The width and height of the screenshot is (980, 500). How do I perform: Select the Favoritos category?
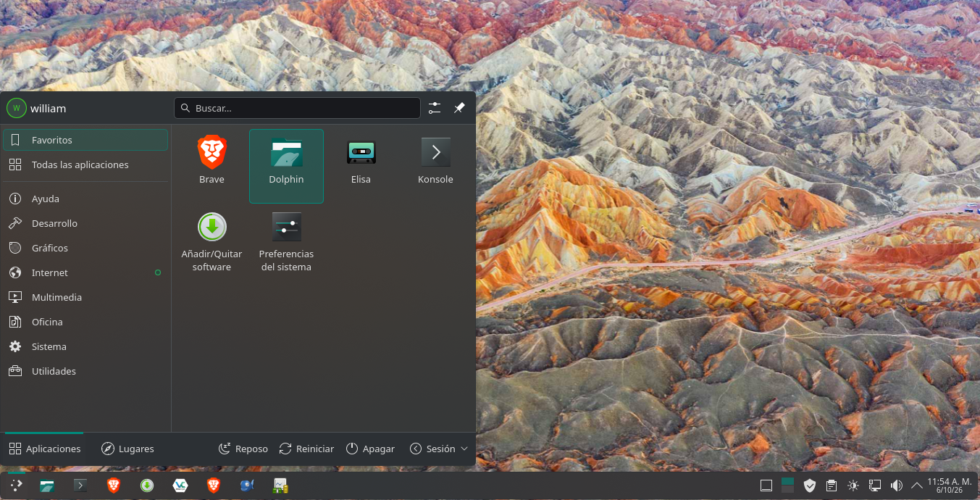[85, 140]
